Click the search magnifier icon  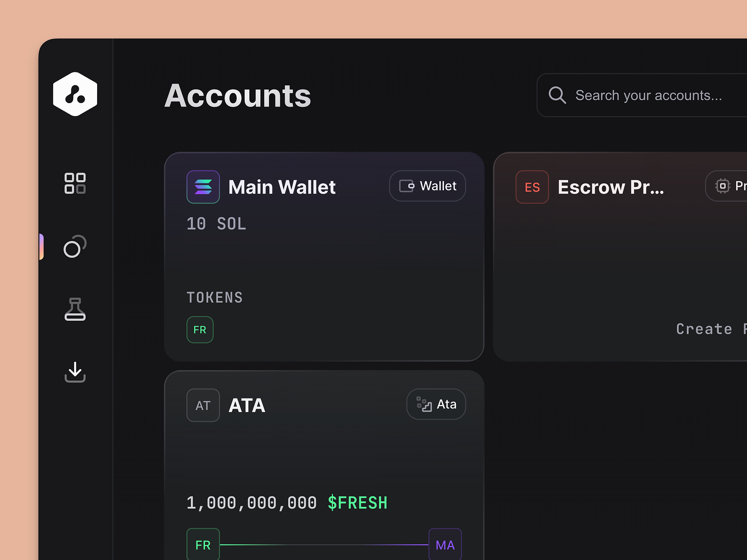[x=557, y=95]
